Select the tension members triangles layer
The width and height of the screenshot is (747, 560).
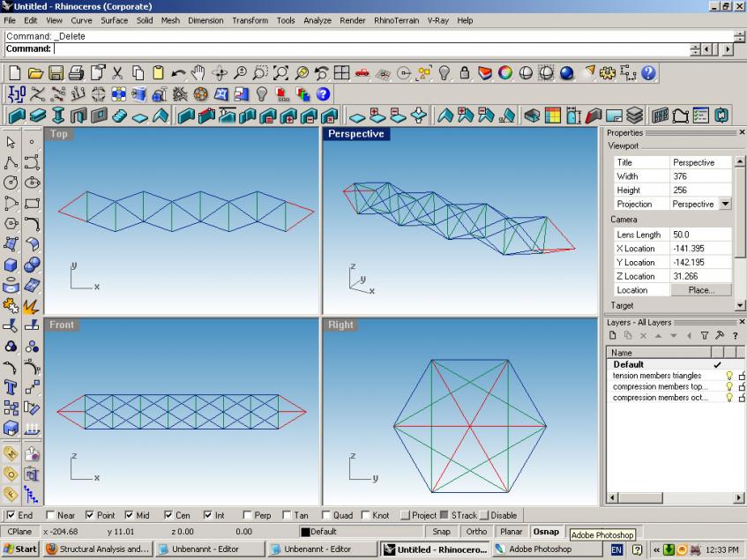point(657,376)
